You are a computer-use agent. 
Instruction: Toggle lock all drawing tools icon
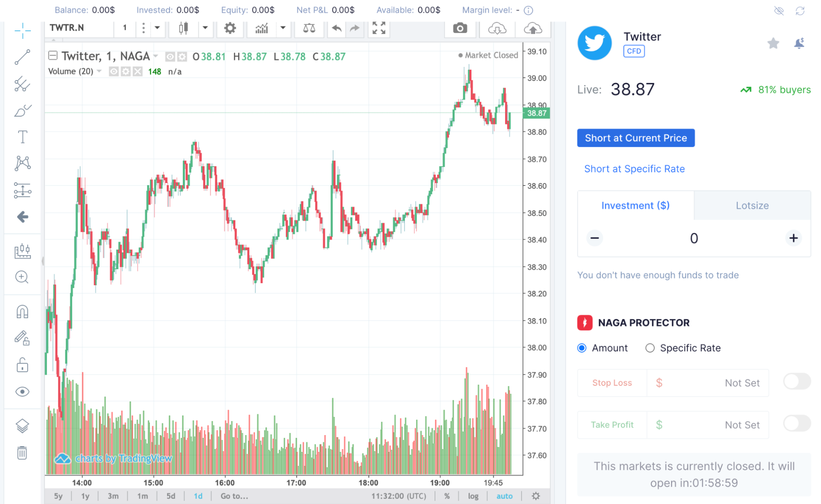pyautogui.click(x=22, y=364)
